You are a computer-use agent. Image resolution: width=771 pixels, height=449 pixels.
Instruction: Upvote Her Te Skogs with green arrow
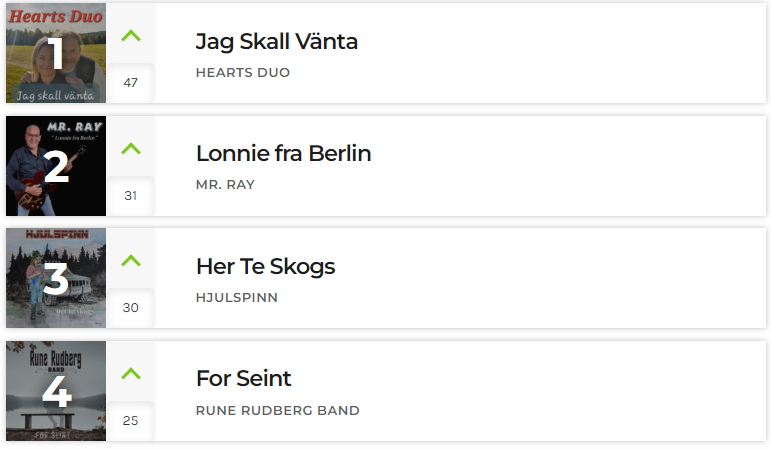point(131,261)
